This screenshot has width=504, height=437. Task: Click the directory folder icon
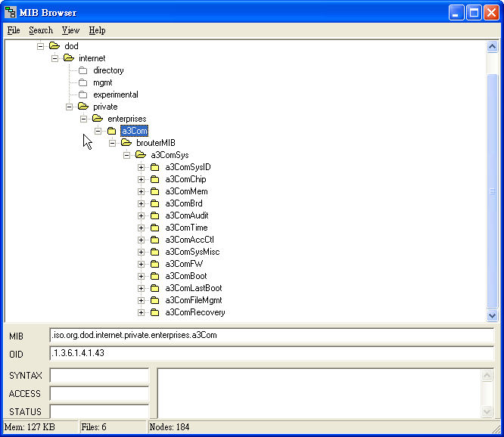click(83, 70)
